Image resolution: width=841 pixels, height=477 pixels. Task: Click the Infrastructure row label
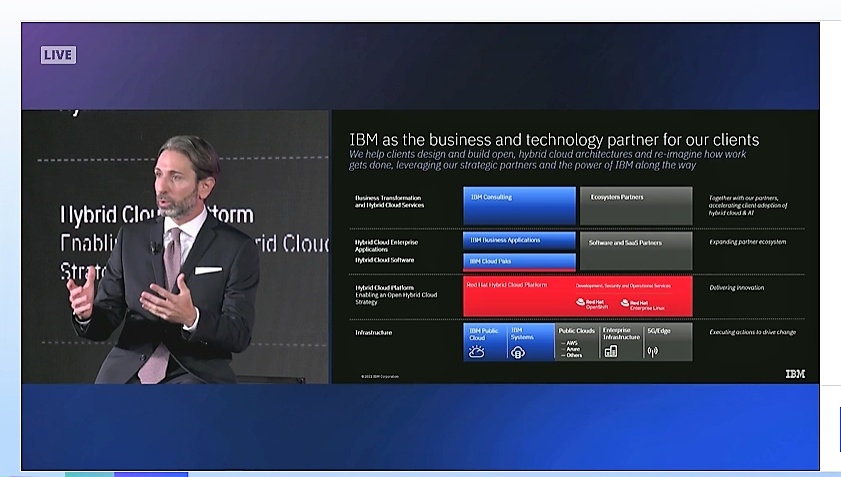(x=374, y=332)
